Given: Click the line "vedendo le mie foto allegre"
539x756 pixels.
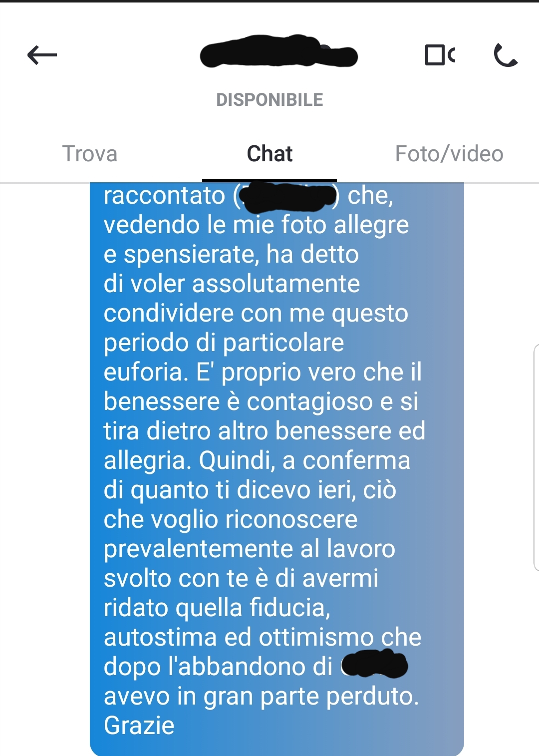Looking at the screenshot, I should [256, 225].
